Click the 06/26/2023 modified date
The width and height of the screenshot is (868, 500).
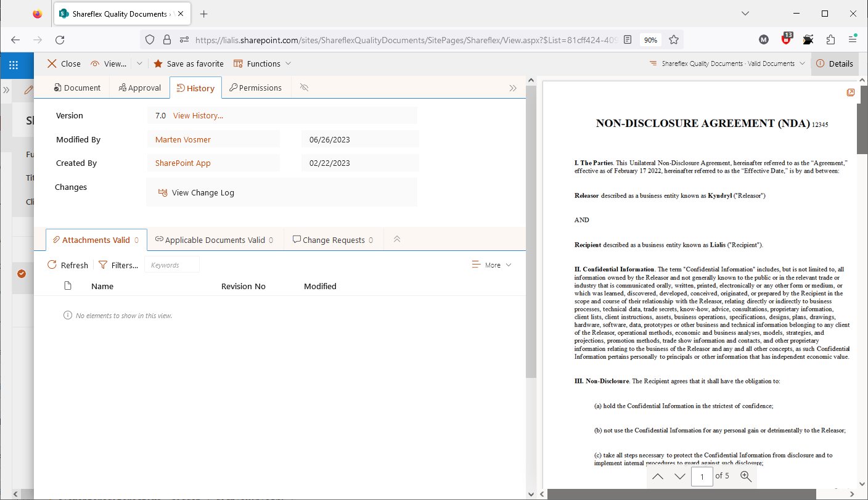point(330,139)
